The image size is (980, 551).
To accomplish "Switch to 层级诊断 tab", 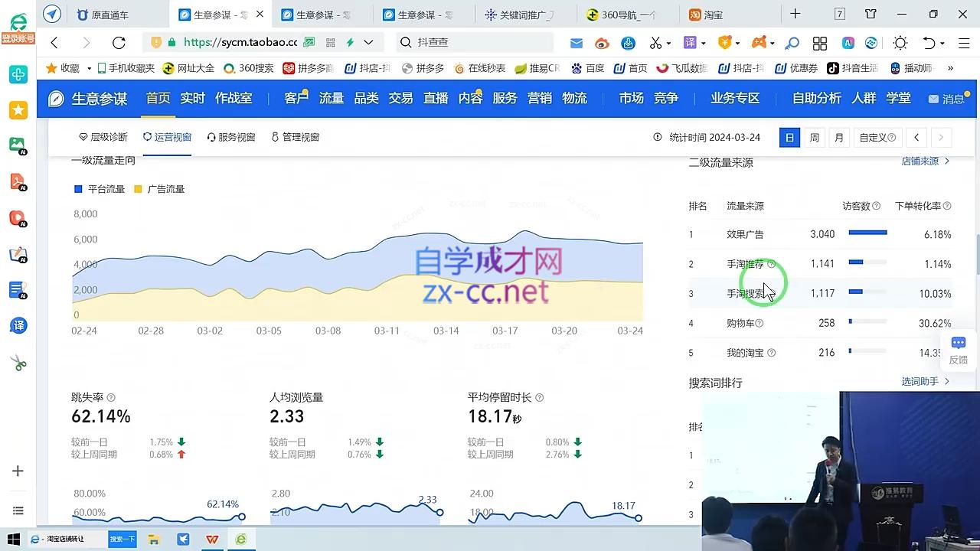I will (x=103, y=137).
